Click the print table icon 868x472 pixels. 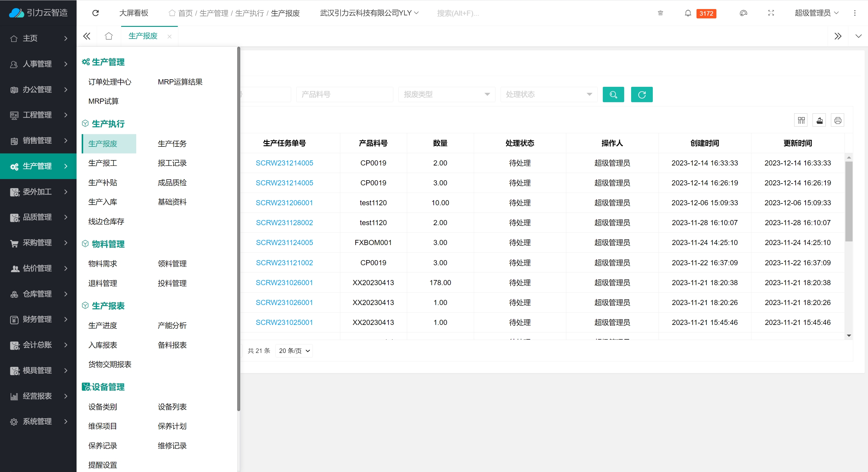pyautogui.click(x=837, y=120)
